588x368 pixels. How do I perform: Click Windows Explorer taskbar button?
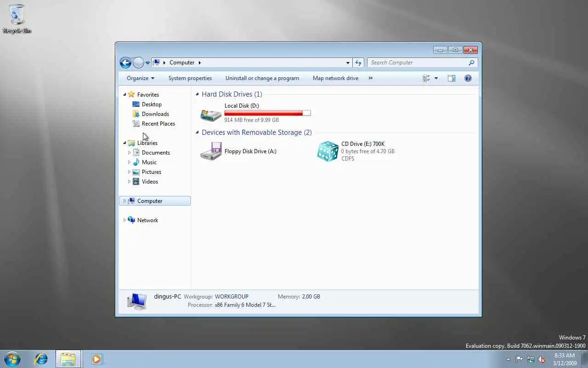pos(68,359)
